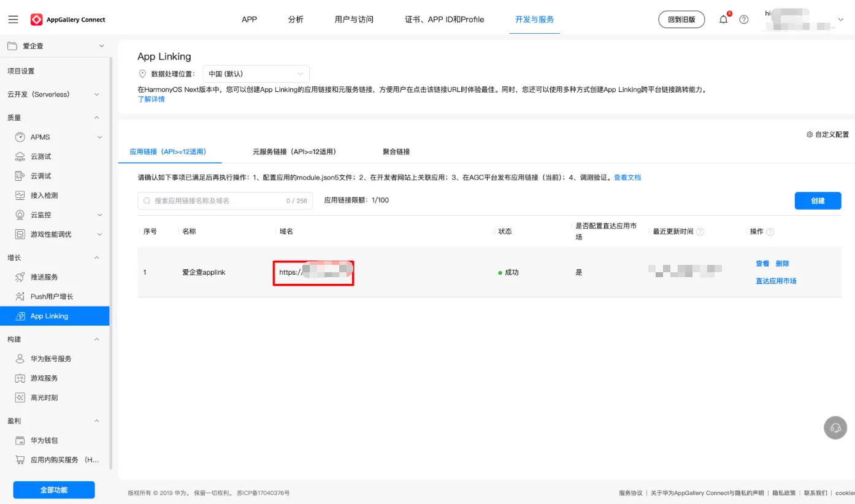The image size is (855, 504).
Task: Click the 全部功能 button
Action: tap(54, 490)
